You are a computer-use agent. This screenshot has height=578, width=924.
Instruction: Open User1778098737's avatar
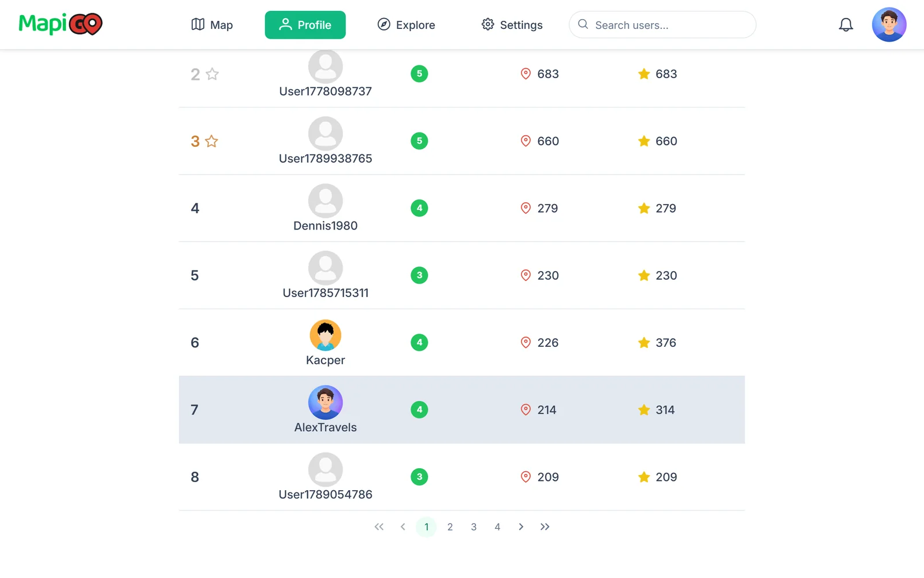pos(326,66)
